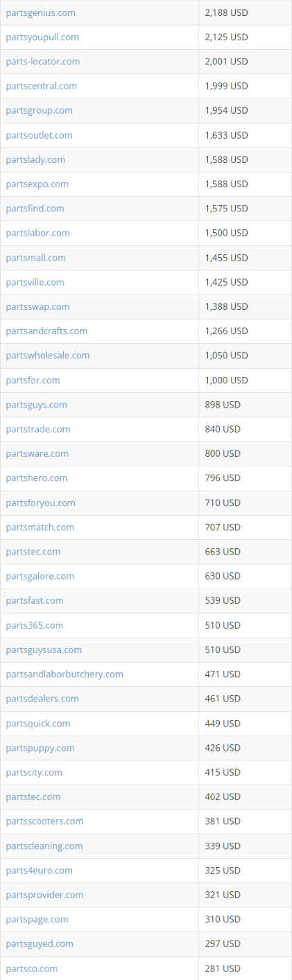Viewport: 292px width, 980px height.
Task: Select partslabor.com domain link
Action: pyautogui.click(x=37, y=233)
